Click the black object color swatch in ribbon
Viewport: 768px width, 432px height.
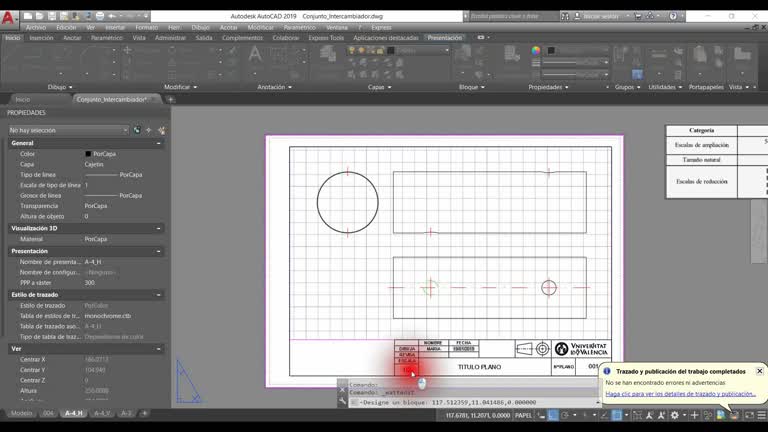pyautogui.click(x=551, y=50)
